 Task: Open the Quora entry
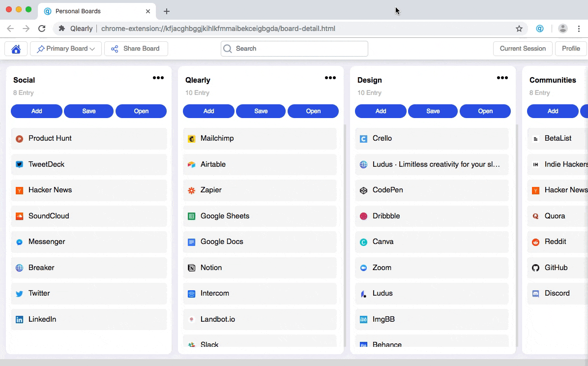(x=558, y=216)
